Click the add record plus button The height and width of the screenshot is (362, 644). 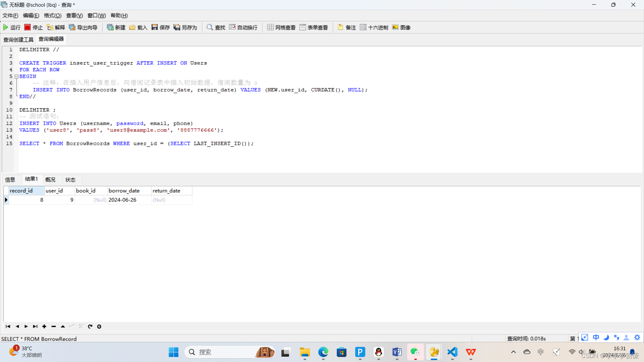pyautogui.click(x=44, y=326)
